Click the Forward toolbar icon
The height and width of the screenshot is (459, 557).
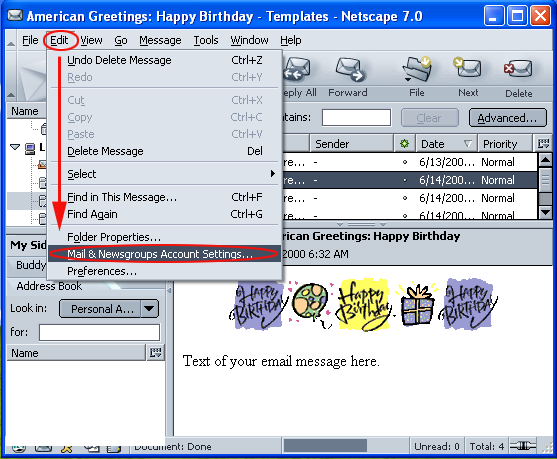coord(349,69)
